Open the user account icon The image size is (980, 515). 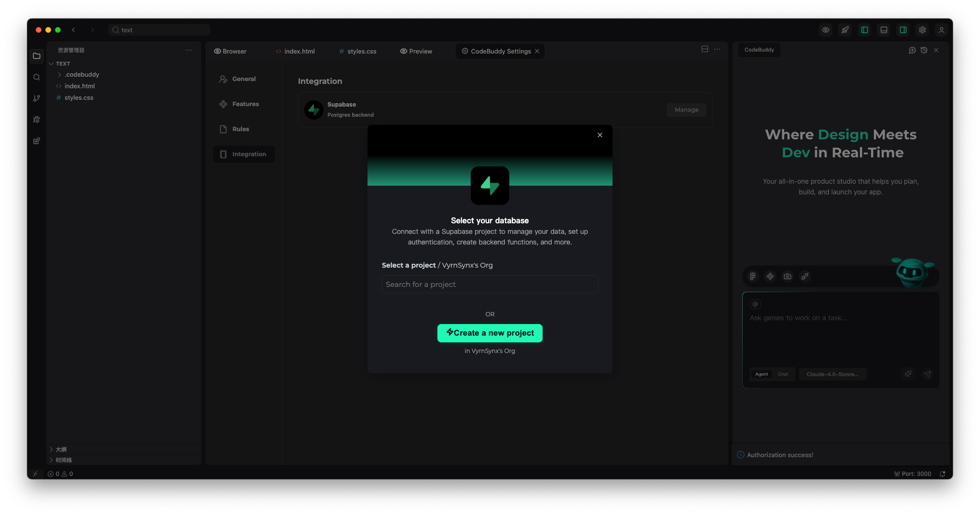coord(941,30)
